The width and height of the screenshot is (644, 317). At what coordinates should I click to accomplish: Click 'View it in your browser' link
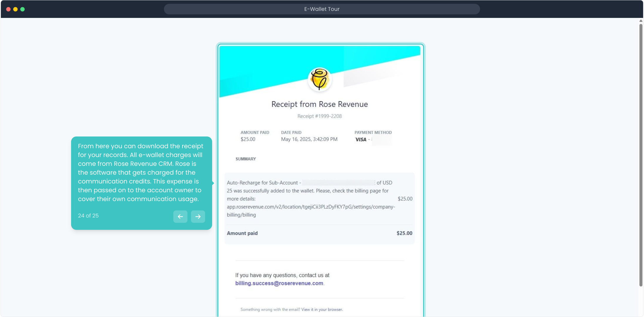322,309
